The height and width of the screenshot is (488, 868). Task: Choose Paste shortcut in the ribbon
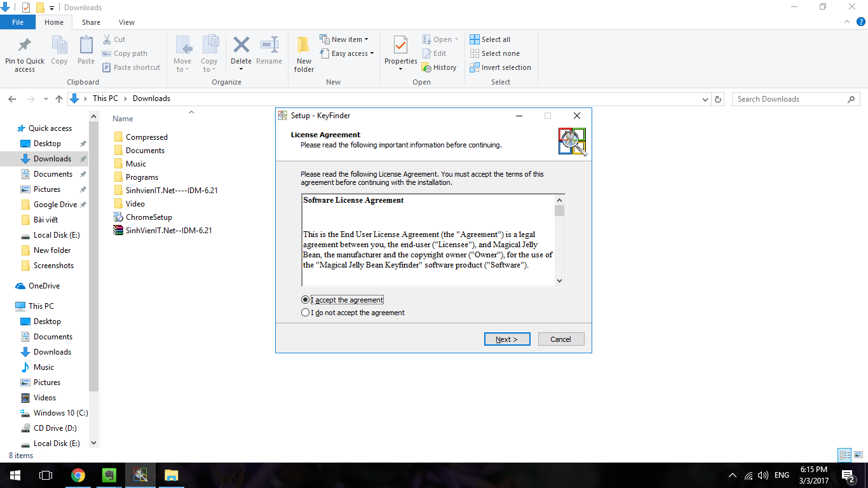131,67
